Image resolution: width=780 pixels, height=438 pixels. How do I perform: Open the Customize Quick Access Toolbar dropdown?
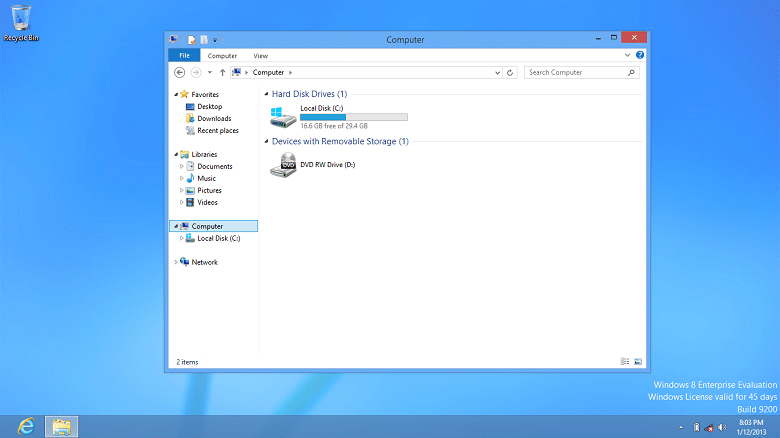coord(215,40)
